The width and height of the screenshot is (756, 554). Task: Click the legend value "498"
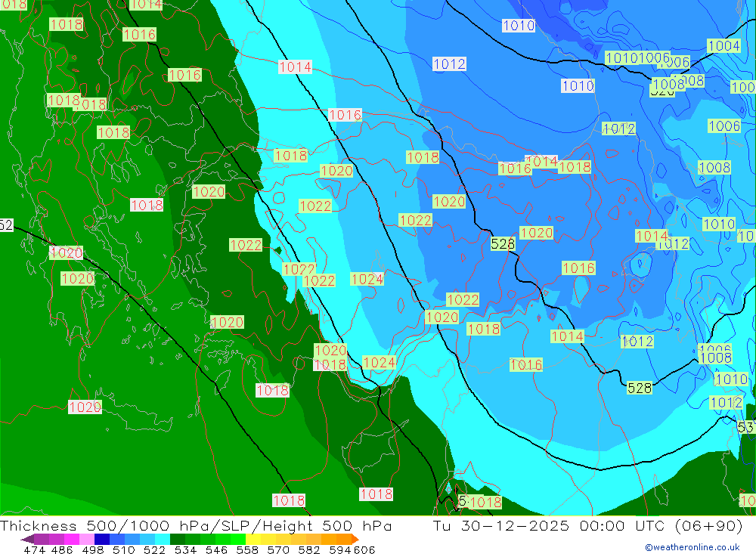point(92,549)
